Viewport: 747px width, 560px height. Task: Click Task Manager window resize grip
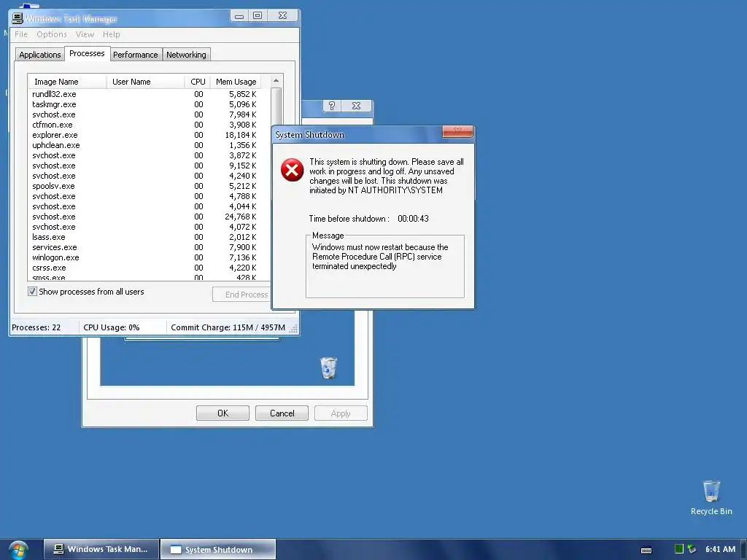tap(293, 329)
